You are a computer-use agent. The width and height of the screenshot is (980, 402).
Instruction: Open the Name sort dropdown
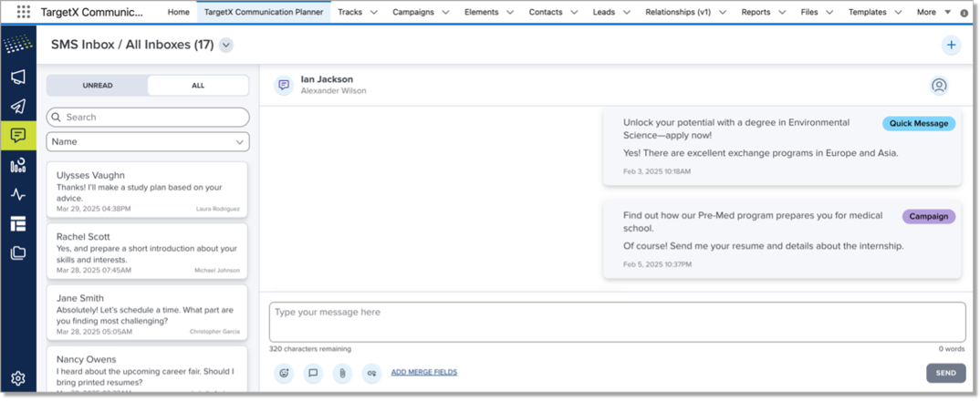point(148,141)
